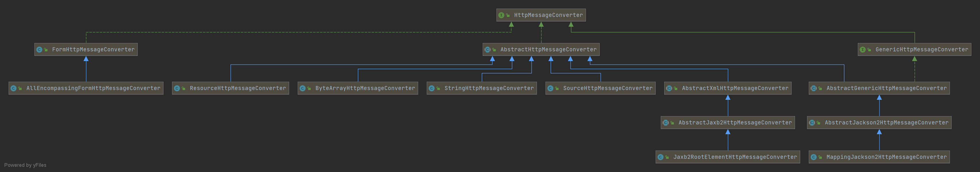
Task: Click the visibility lock icon on ByteArrayHttpMessageConverter
Action: [309, 88]
